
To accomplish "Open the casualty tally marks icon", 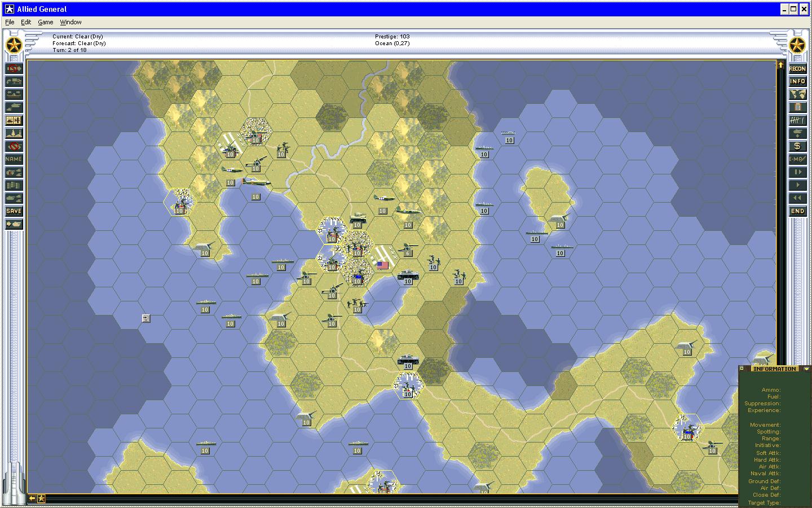I will [797, 120].
